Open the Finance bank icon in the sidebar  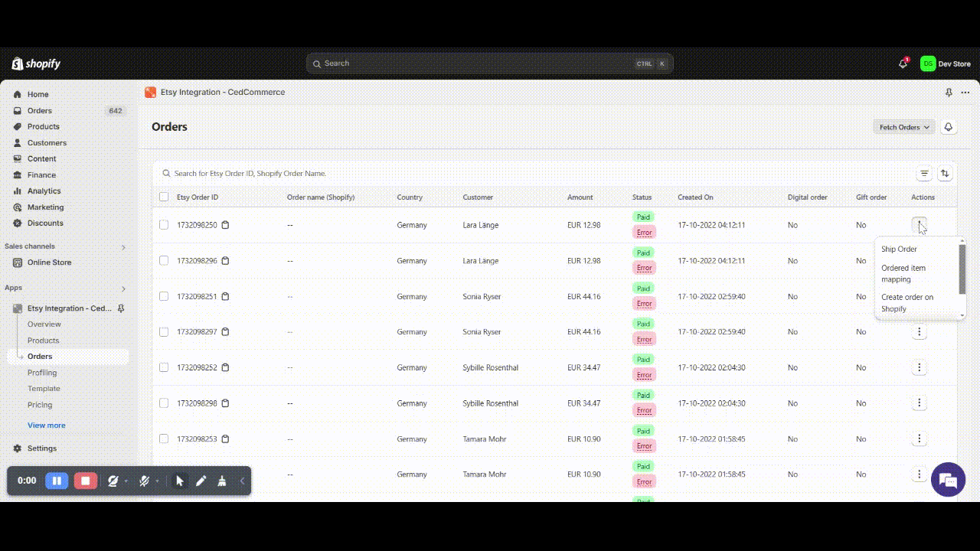[18, 175]
